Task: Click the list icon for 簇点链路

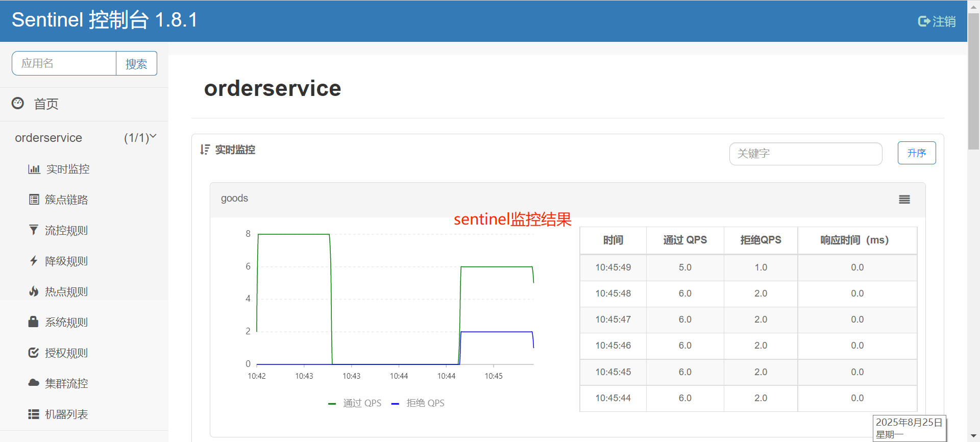Action: pos(34,200)
